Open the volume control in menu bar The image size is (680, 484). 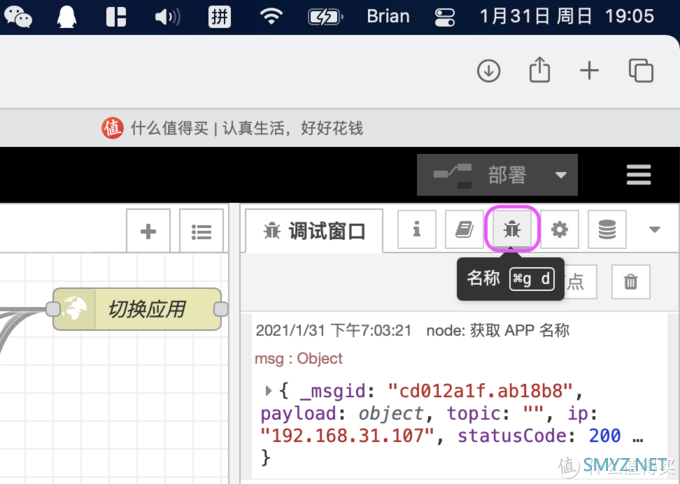click(167, 17)
